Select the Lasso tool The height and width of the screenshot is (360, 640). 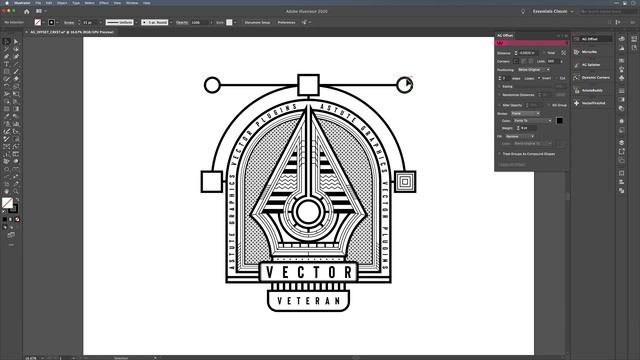point(16,49)
